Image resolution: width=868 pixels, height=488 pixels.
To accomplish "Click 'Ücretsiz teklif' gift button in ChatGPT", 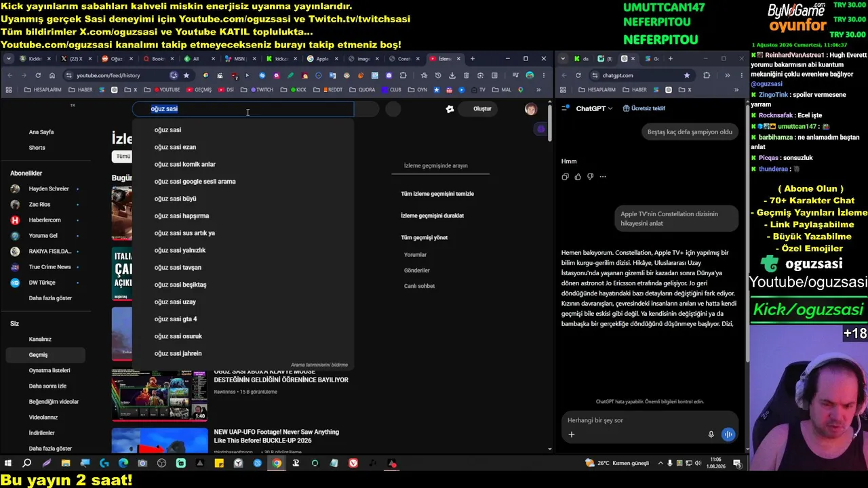I will click(x=644, y=108).
